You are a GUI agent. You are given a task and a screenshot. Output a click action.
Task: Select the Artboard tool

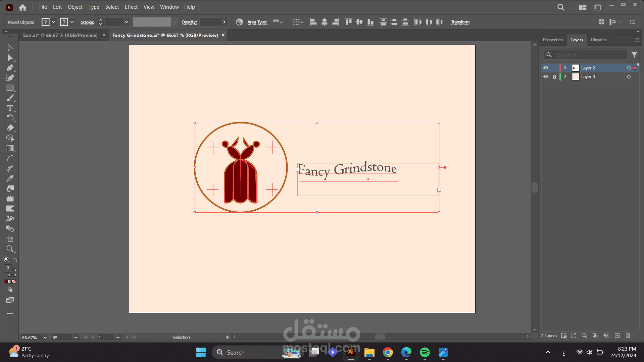click(10, 239)
